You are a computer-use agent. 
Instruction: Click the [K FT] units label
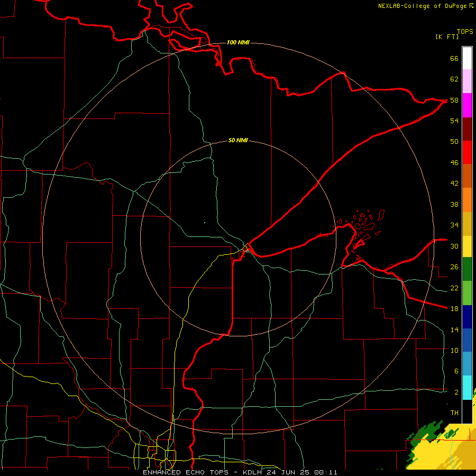click(447, 36)
